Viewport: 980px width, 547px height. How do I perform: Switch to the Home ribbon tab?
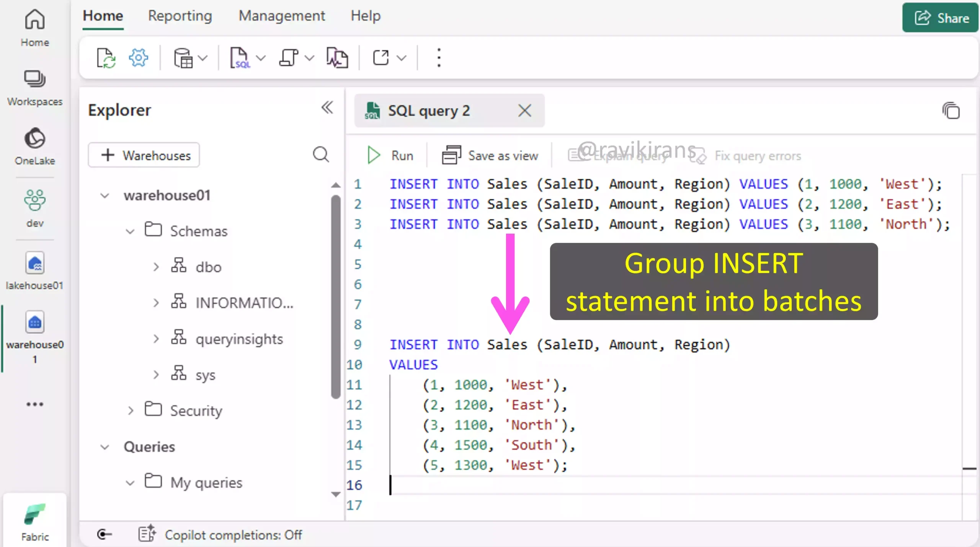(x=103, y=16)
